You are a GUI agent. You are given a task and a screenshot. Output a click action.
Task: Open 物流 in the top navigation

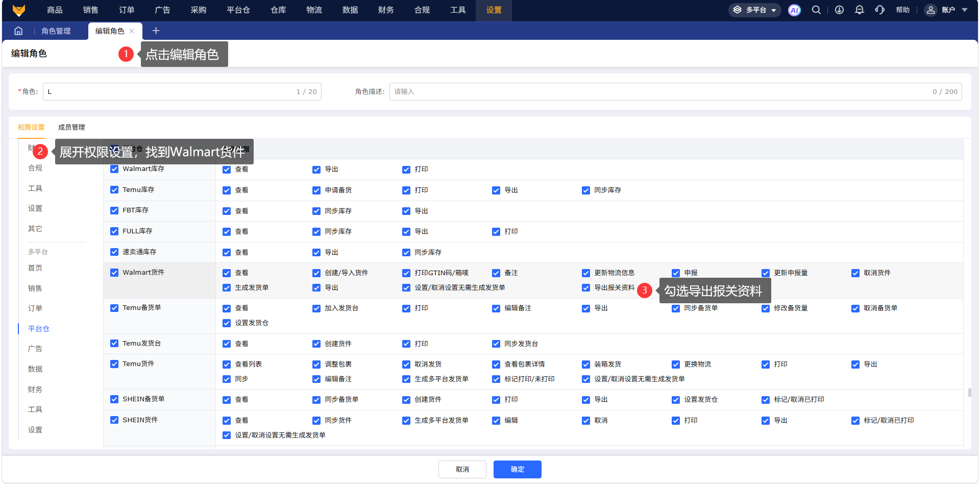[x=314, y=10]
